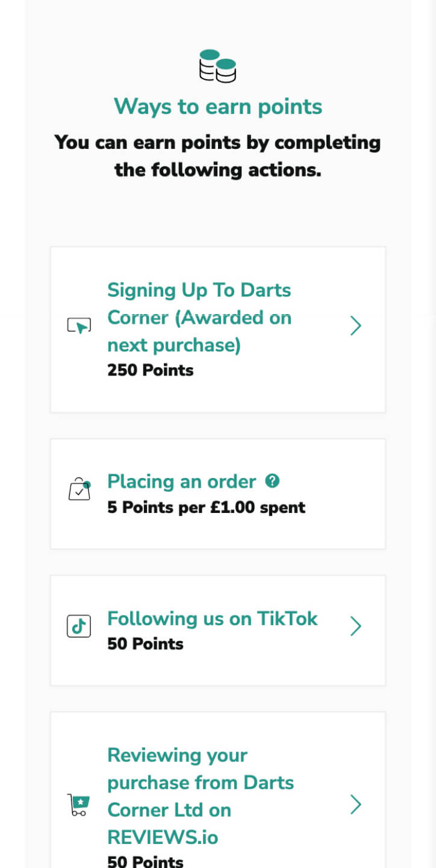The width and height of the screenshot is (436, 868).
Task: Click the stacked coins icon at top
Action: tap(217, 66)
